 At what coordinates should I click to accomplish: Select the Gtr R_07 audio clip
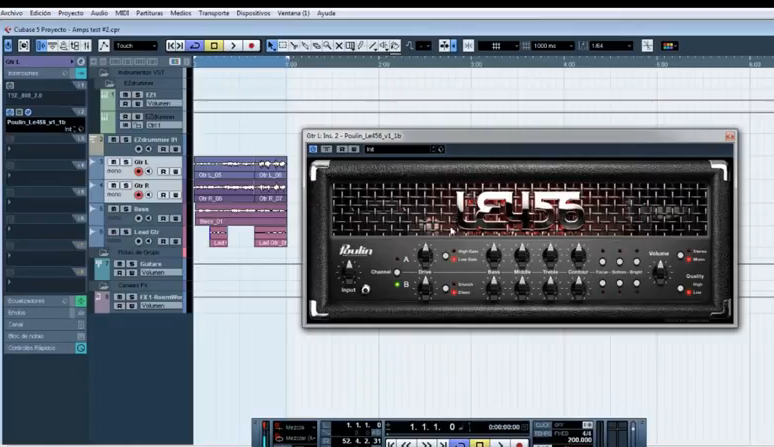[271, 192]
